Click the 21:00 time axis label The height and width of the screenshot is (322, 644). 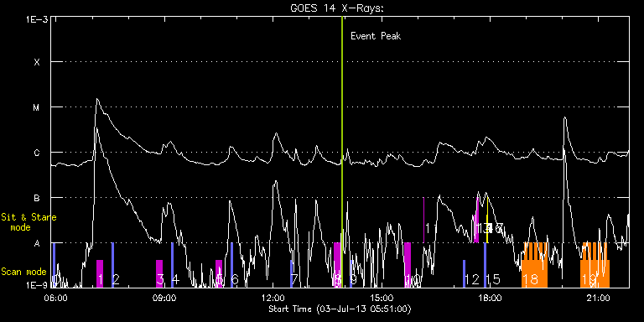pyautogui.click(x=598, y=297)
